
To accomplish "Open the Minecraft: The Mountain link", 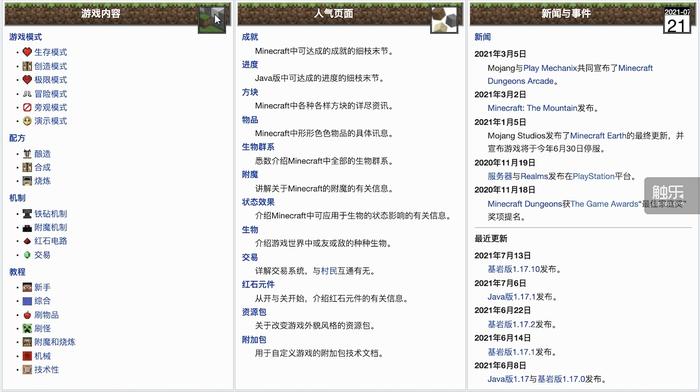I will [532, 108].
